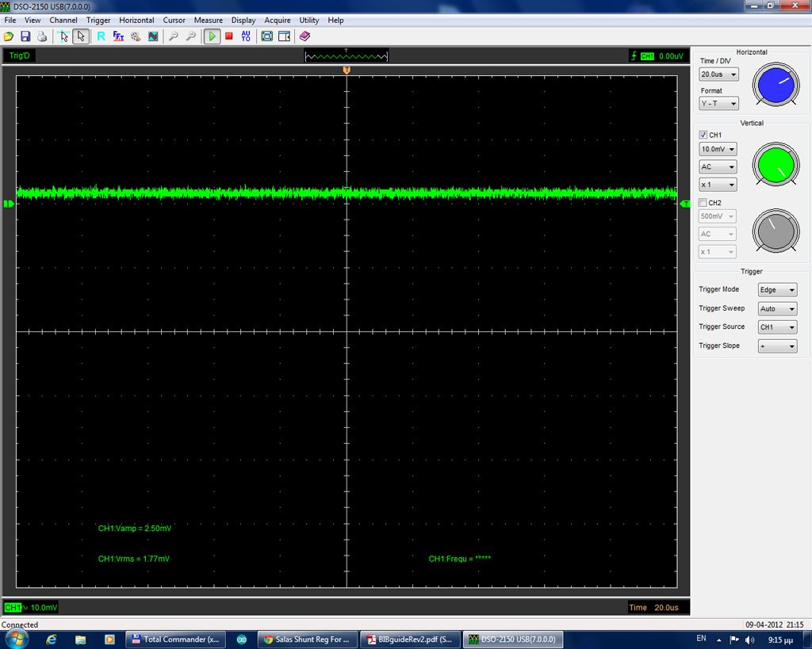Print the waveform using the printer icon
This screenshot has width=812, height=649.
pos(40,36)
